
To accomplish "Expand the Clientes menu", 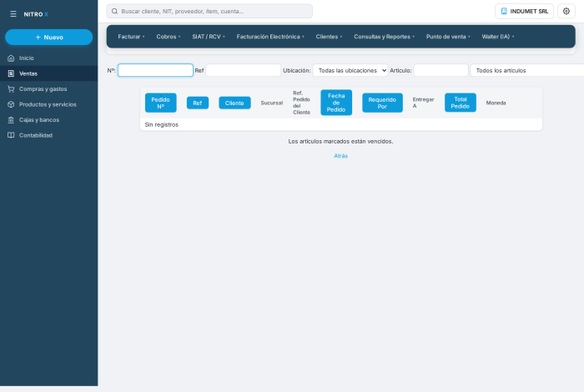I will [x=329, y=37].
